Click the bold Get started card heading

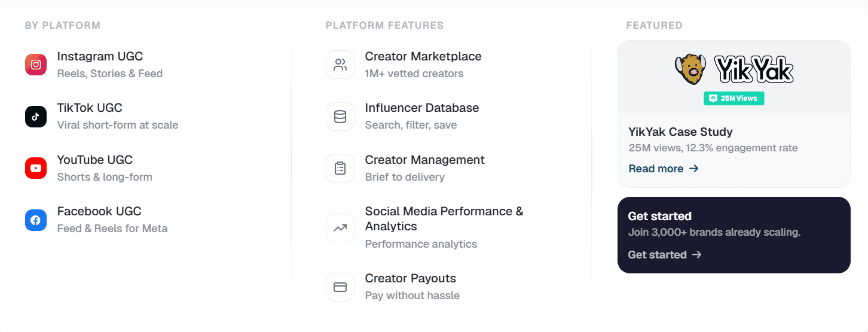(660, 217)
